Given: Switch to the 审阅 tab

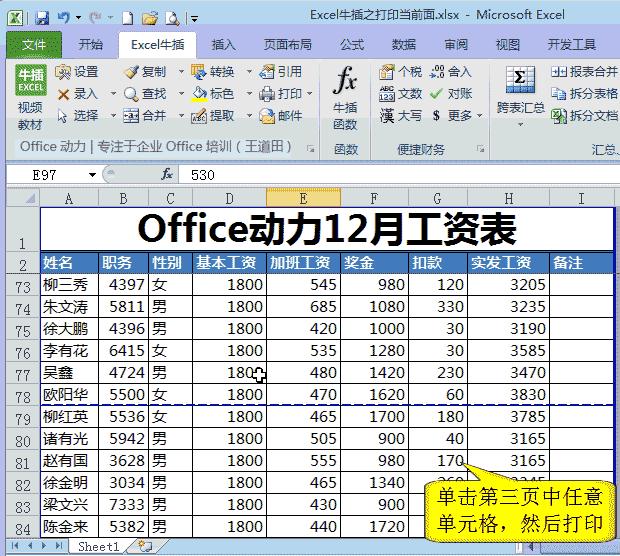Looking at the screenshot, I should [x=456, y=45].
